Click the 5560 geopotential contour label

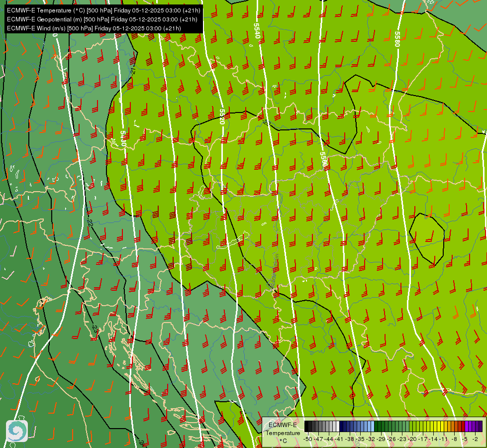pos(324,159)
